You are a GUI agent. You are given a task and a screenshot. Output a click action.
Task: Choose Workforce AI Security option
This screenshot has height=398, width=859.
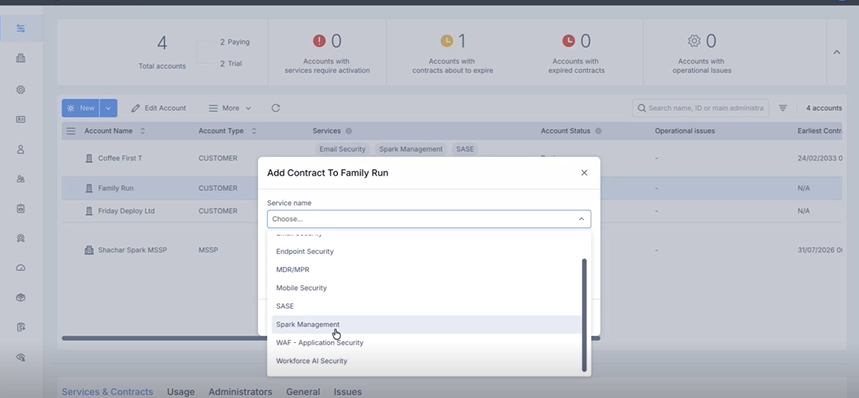click(x=426, y=361)
